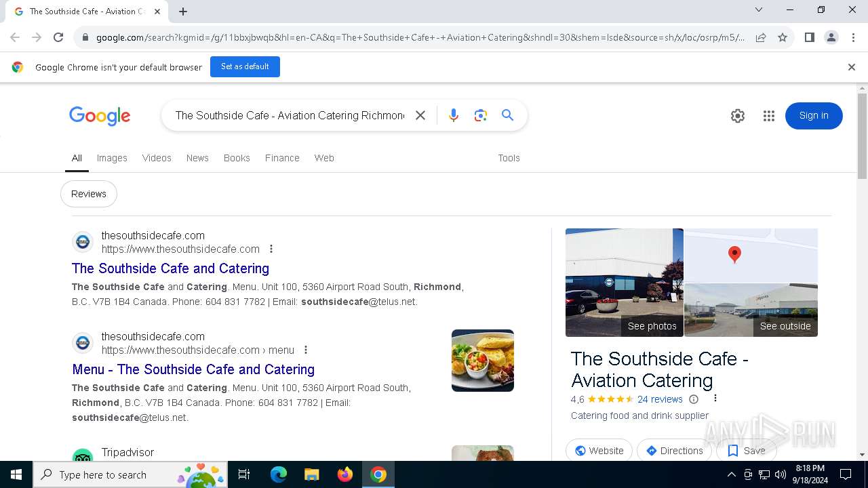
Task: Open the 24 reviews link
Action: tap(660, 399)
